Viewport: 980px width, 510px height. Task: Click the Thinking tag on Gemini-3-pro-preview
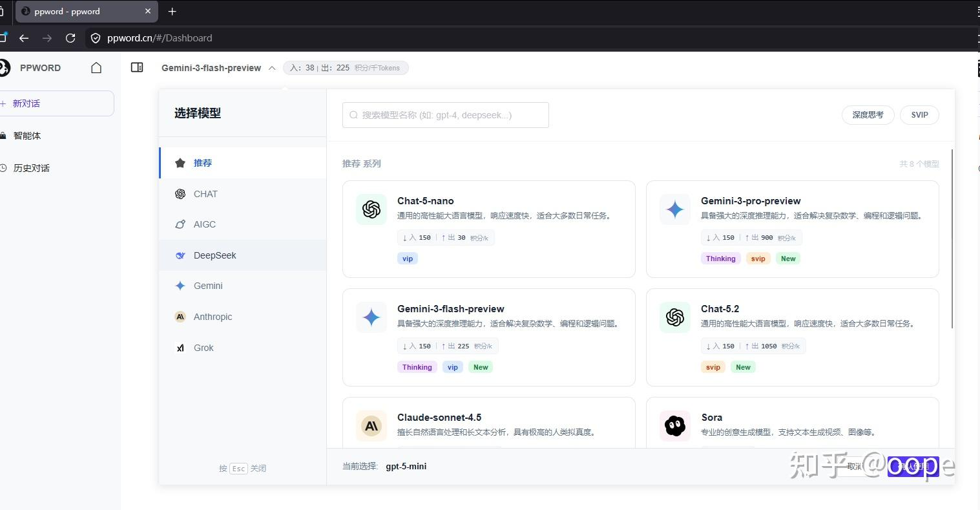[720, 259]
